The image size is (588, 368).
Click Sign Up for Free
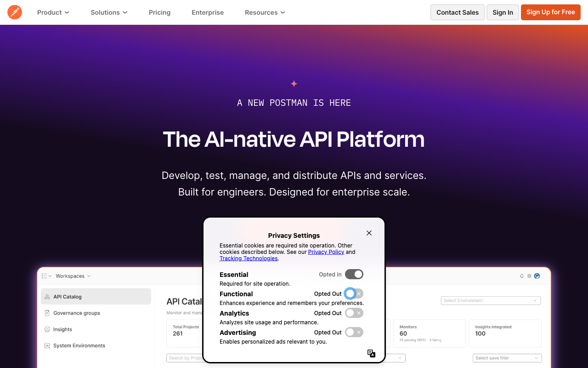pos(551,12)
